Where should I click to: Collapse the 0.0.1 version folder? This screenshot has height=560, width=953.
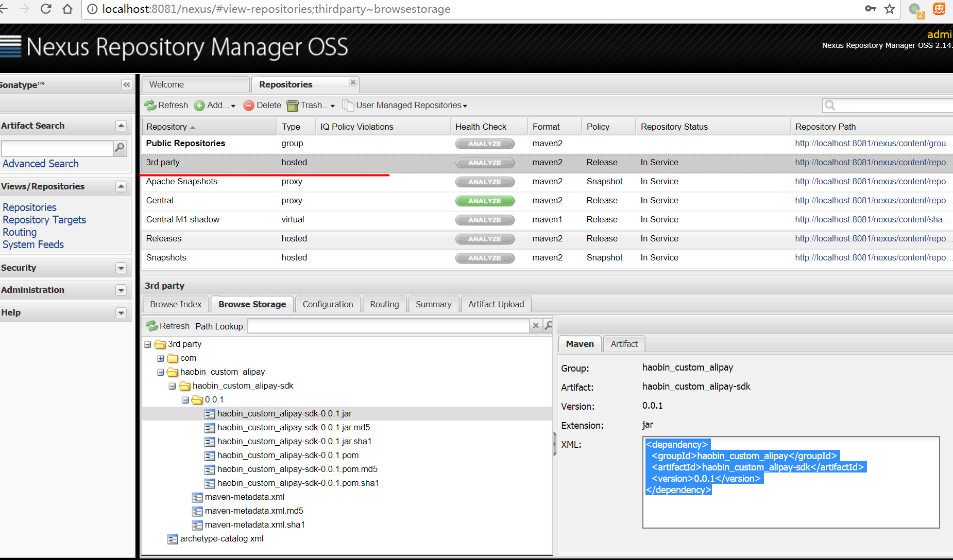pos(185,400)
